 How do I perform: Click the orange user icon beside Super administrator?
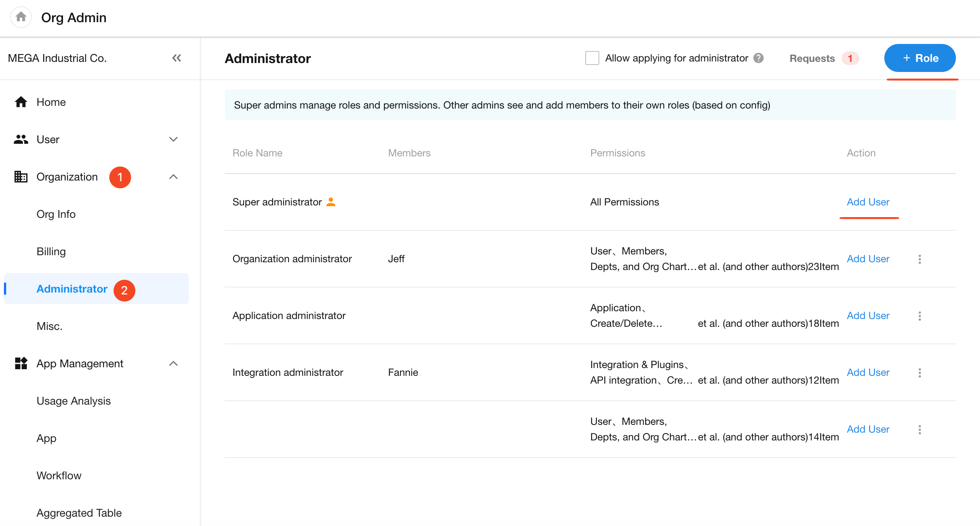click(x=331, y=202)
